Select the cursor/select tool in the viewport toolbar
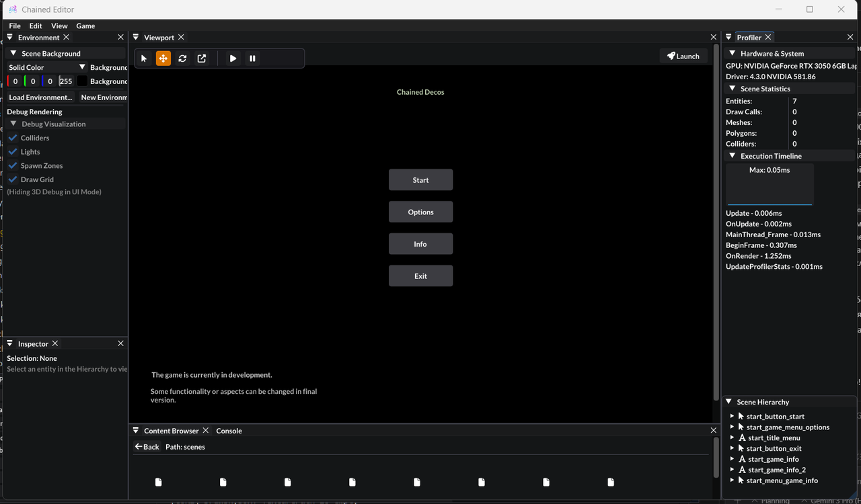861x504 pixels. pos(144,58)
